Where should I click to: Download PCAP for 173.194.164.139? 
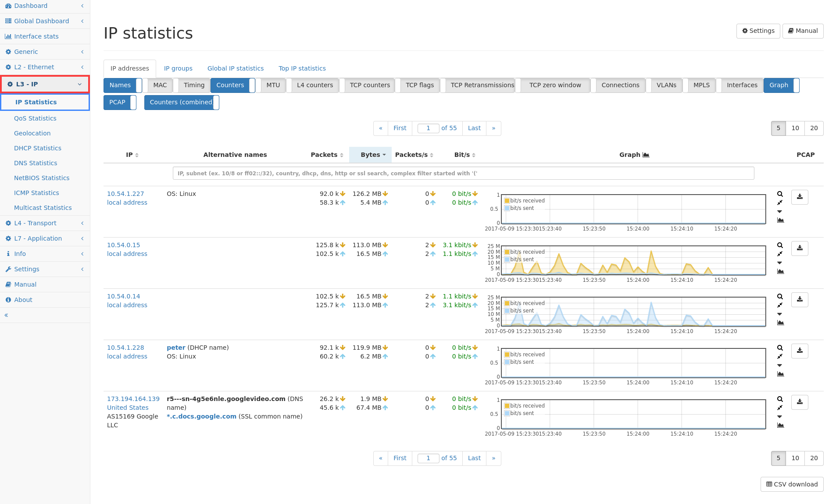coord(800,402)
